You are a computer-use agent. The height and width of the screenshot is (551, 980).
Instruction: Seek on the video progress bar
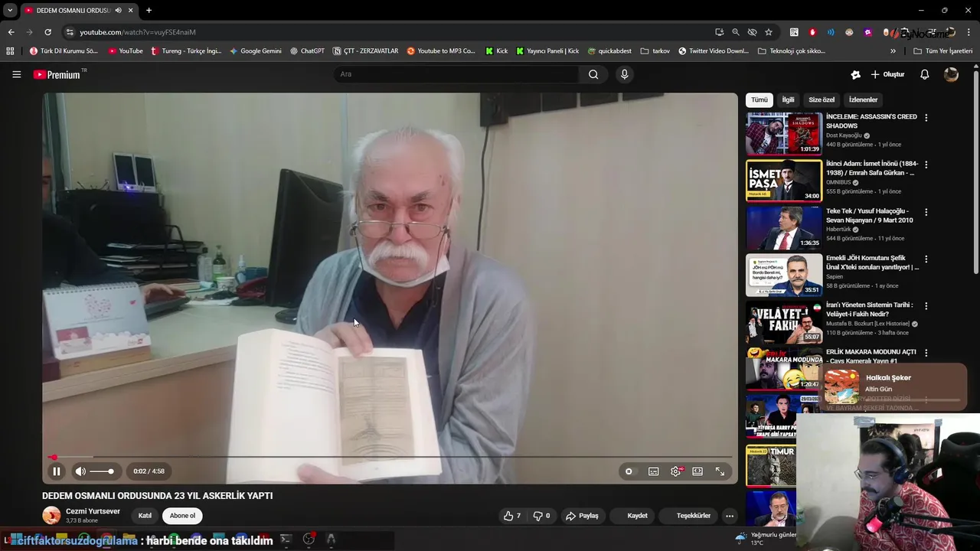point(390,458)
